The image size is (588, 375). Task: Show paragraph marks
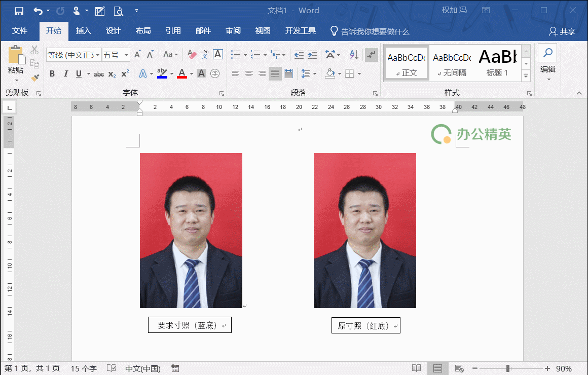click(x=372, y=55)
